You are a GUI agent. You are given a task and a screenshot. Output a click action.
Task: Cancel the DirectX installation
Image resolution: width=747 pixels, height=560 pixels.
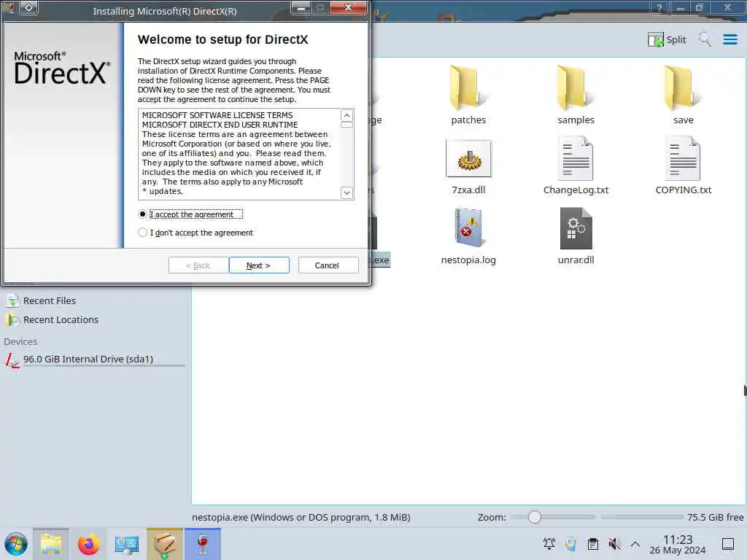click(328, 265)
